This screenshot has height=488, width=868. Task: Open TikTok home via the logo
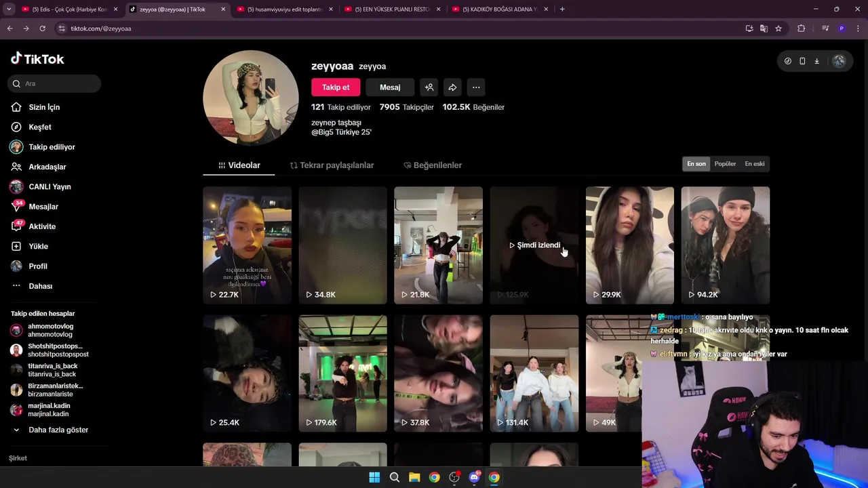(37, 59)
